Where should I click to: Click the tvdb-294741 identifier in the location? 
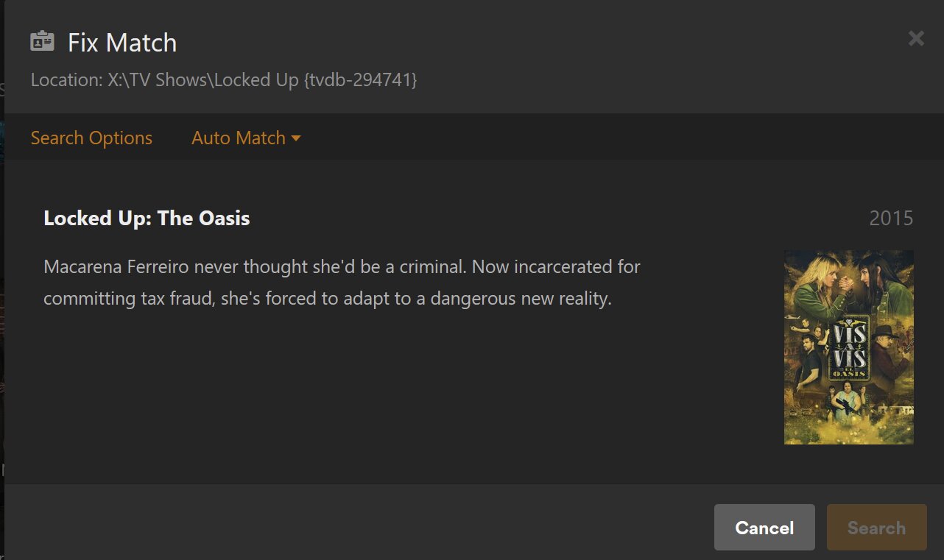coord(360,80)
